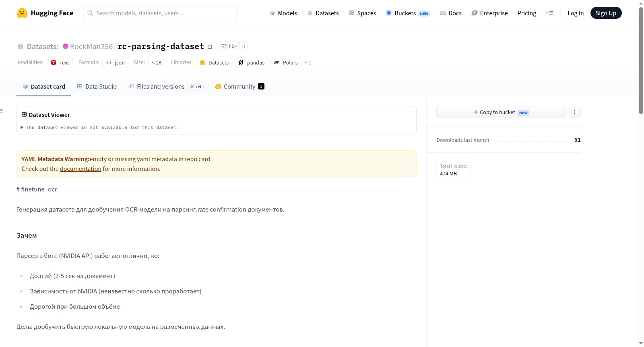Click the '# finetune_ocr' text
The width and height of the screenshot is (644, 347).
37,189
